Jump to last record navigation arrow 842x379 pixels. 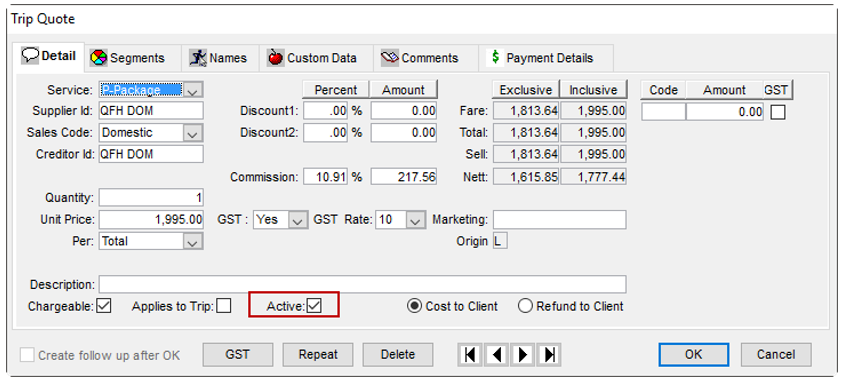coord(549,355)
